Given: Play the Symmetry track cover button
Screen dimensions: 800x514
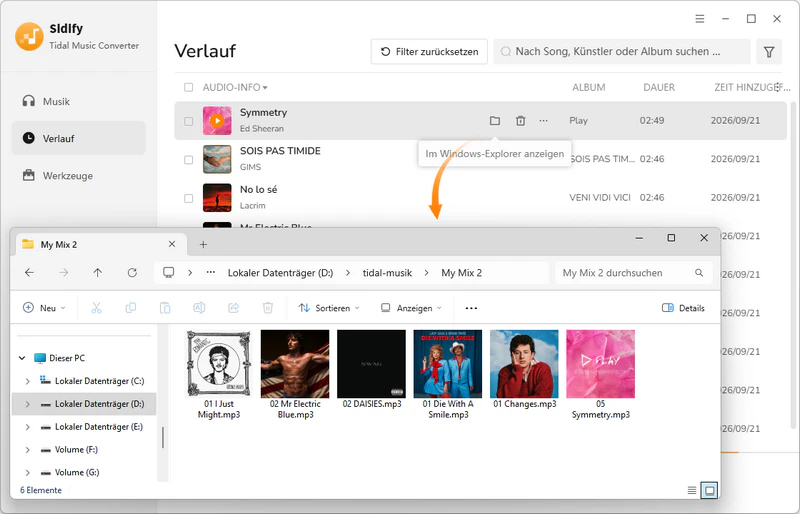Looking at the screenshot, I should [217, 121].
